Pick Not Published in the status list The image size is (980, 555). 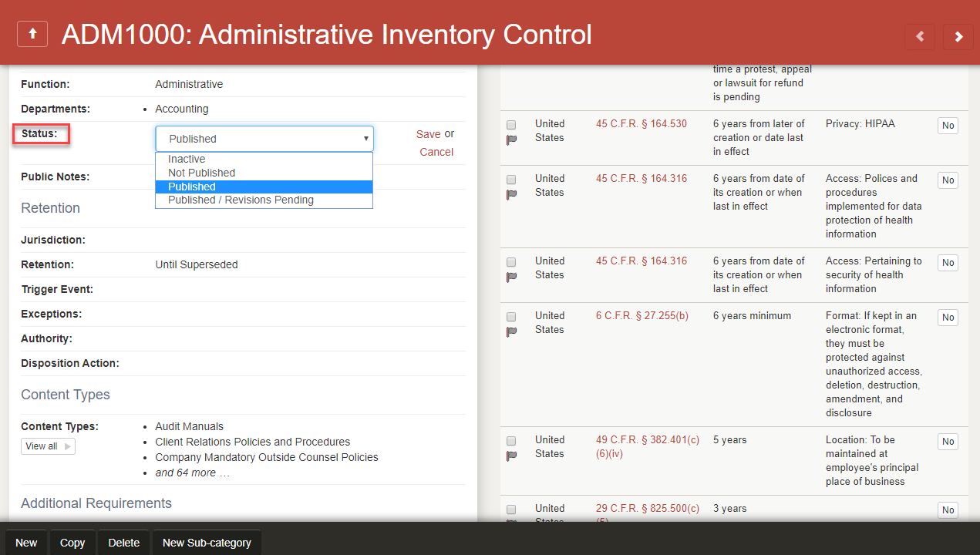click(201, 173)
